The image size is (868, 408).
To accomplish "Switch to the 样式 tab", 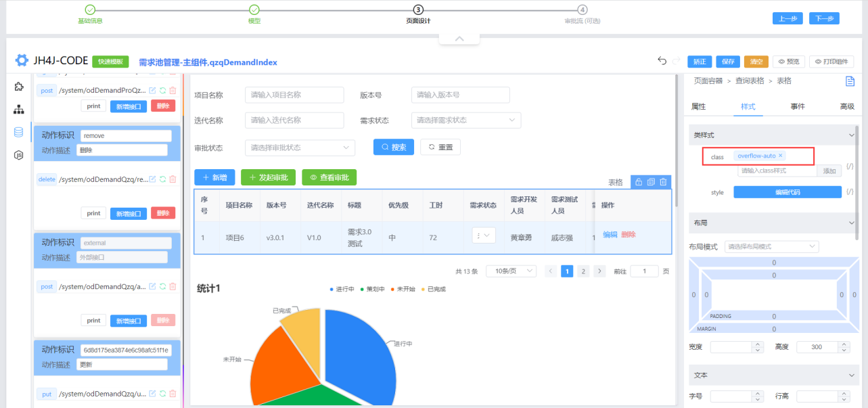I will (x=748, y=107).
